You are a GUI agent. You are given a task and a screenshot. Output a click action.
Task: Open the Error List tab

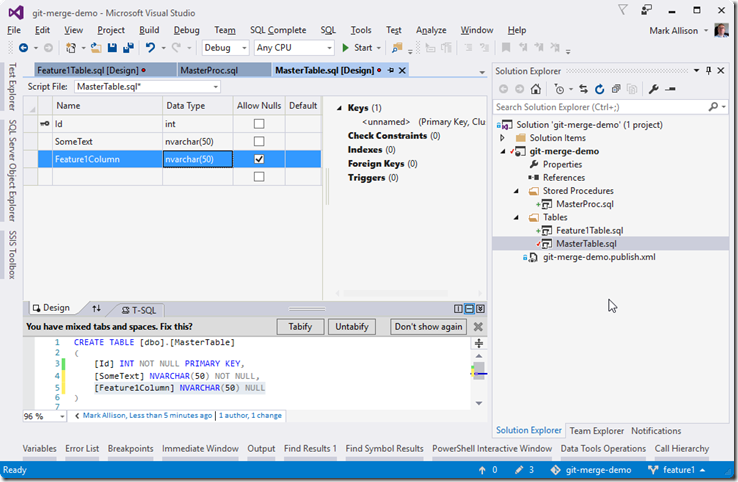(x=82, y=449)
